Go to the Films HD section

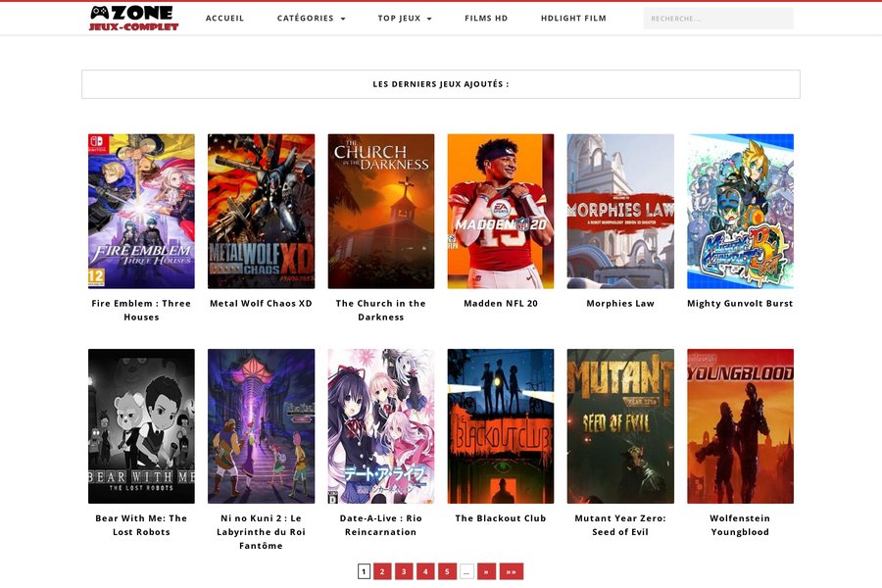tap(486, 18)
